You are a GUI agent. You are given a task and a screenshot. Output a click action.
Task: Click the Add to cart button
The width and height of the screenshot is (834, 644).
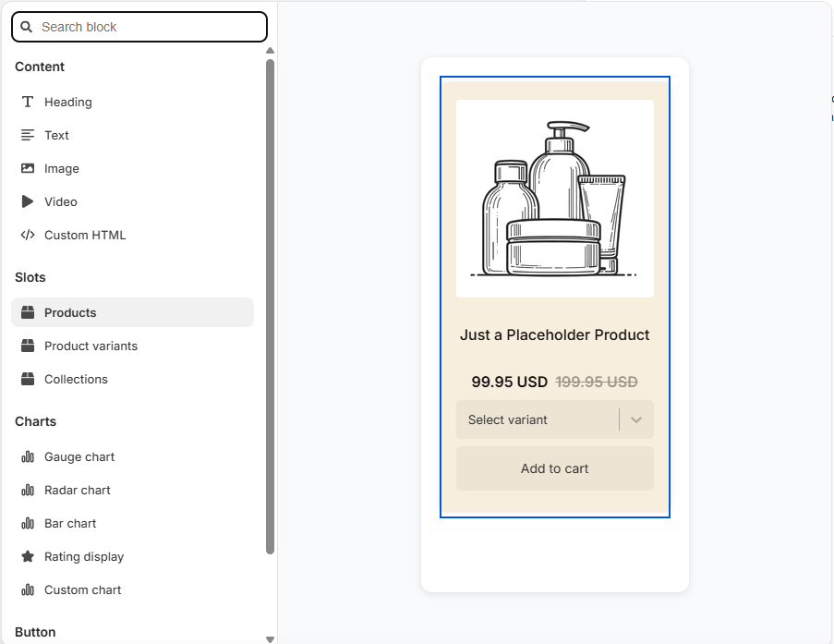click(554, 468)
